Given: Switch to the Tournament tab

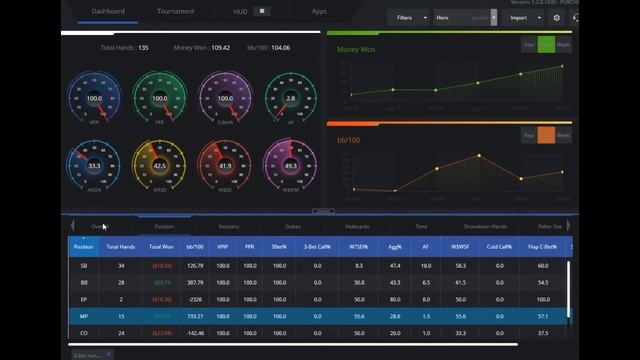Looking at the screenshot, I should tap(176, 11).
